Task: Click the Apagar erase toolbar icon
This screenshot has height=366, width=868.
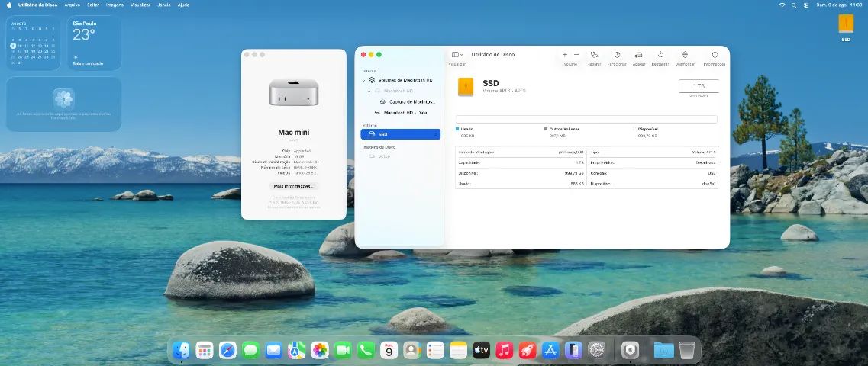Action: 638,55
